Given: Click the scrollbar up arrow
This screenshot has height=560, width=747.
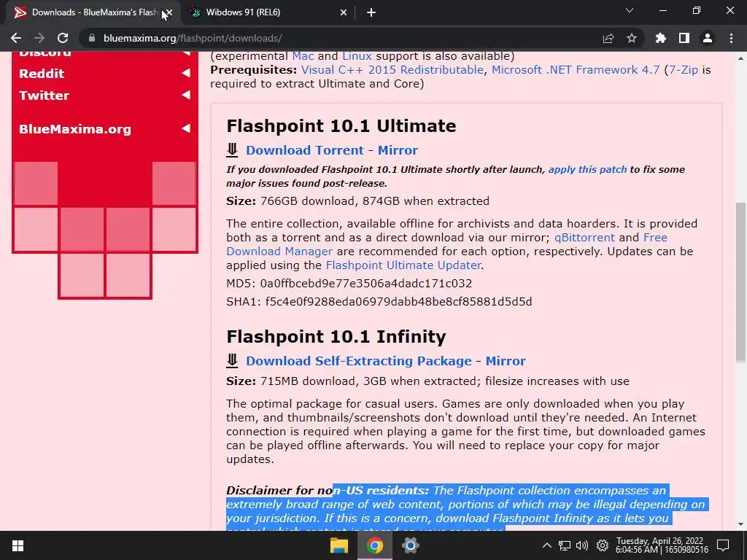Looking at the screenshot, I should tap(740, 58).
